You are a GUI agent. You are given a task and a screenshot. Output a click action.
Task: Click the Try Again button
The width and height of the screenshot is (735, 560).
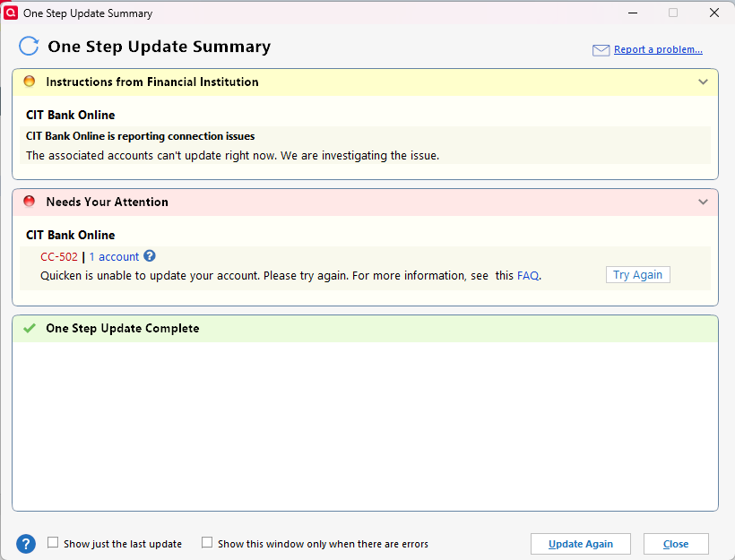coord(637,274)
